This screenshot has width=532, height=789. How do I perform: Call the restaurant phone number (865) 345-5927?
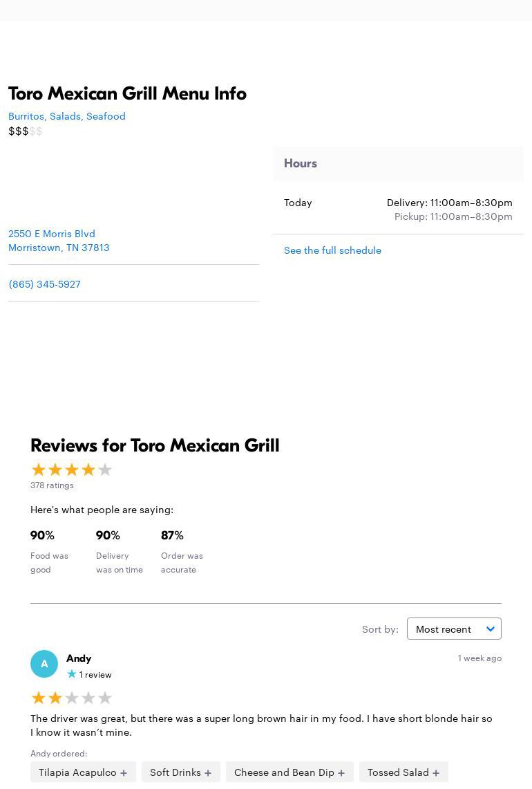pos(44,284)
